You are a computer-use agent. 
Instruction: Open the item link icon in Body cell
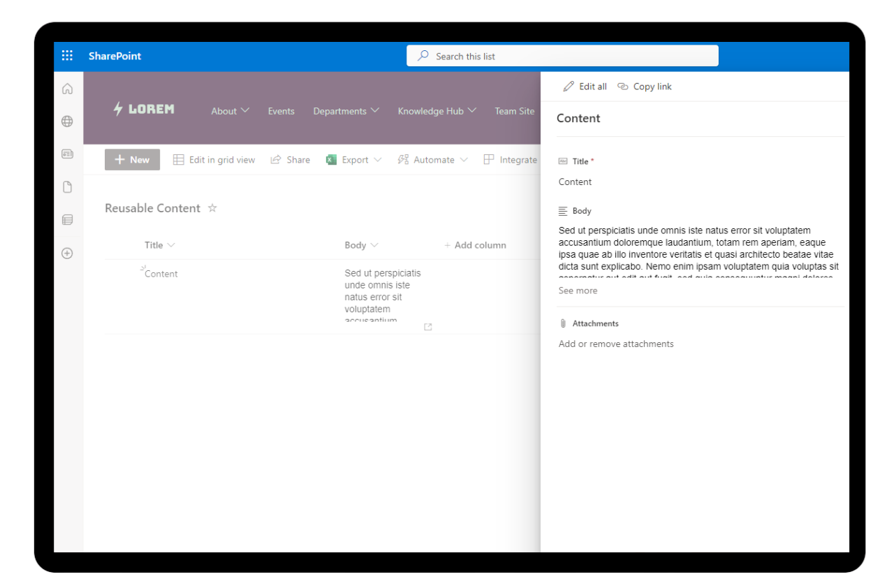pyautogui.click(x=428, y=327)
